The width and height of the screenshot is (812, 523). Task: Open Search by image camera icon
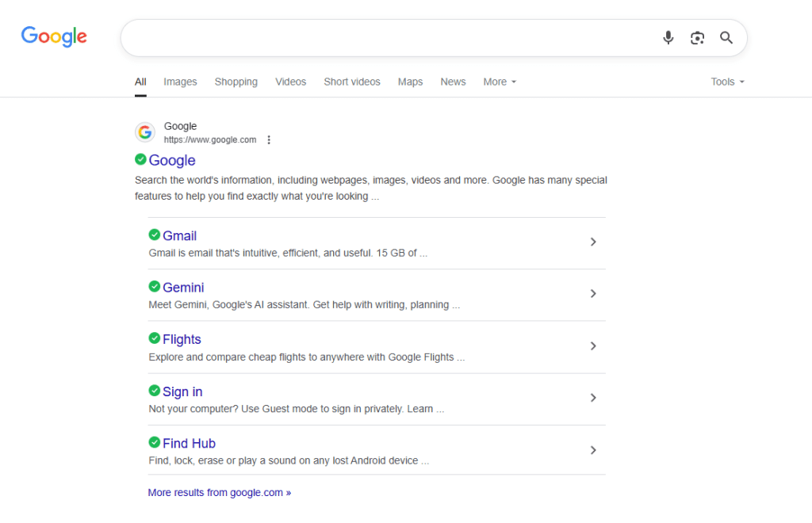tap(697, 38)
